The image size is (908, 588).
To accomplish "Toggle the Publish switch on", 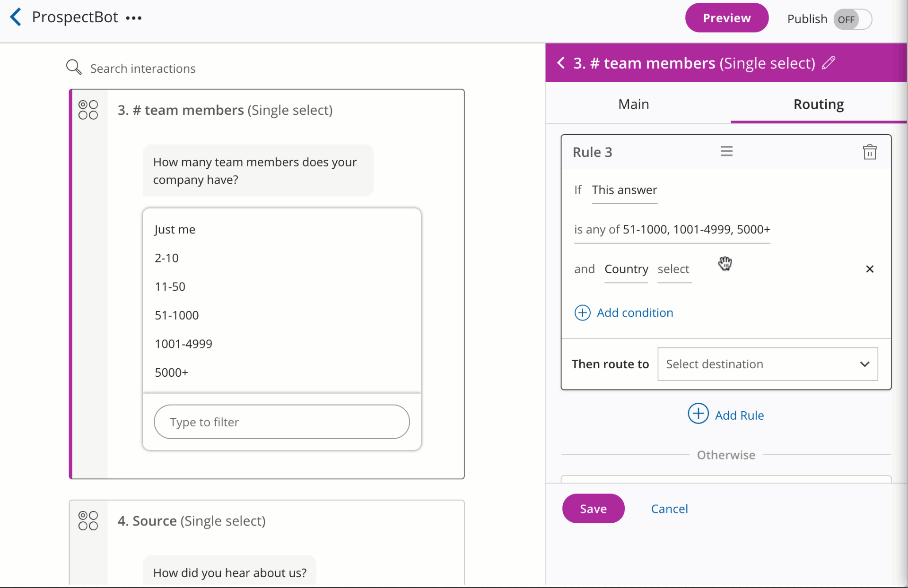I will (x=852, y=19).
